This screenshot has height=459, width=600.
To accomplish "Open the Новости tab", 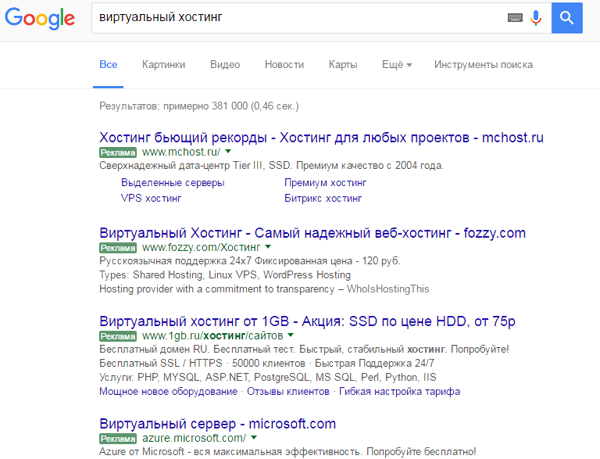I will coord(284,64).
